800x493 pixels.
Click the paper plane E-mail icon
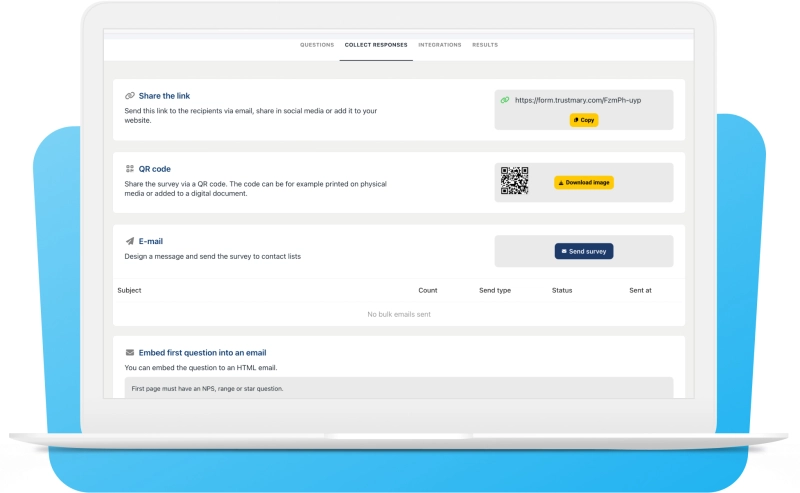point(130,241)
